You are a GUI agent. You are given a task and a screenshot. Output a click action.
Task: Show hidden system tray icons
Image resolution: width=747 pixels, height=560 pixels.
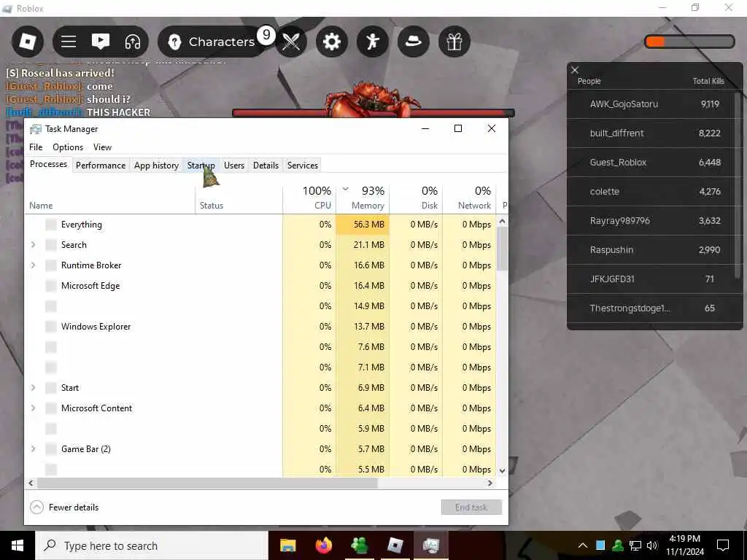pos(583,545)
